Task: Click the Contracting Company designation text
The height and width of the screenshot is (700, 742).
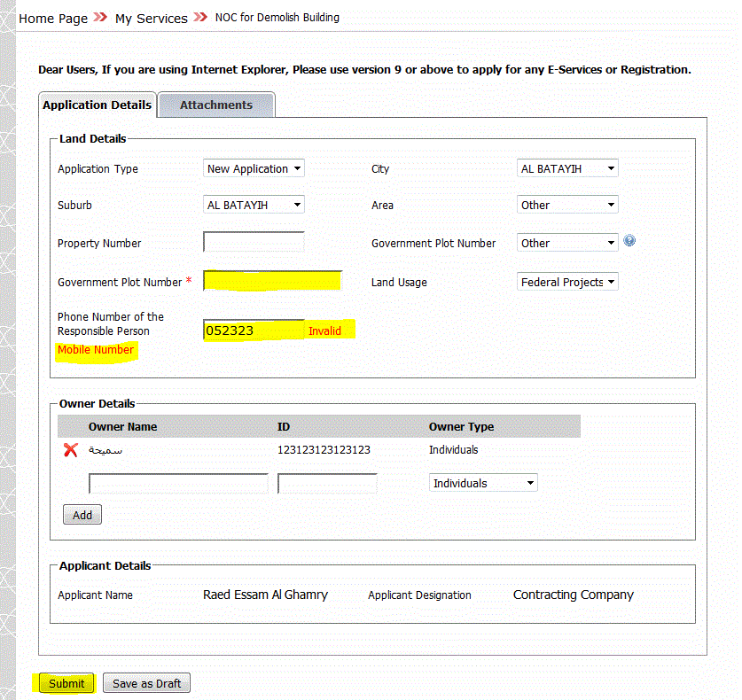Action: click(573, 595)
